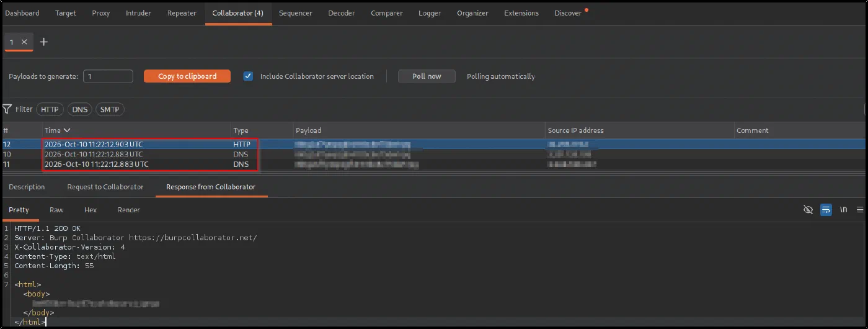Click the HTTP/1.1 200 OK line
868x329 pixels.
[x=48, y=228]
